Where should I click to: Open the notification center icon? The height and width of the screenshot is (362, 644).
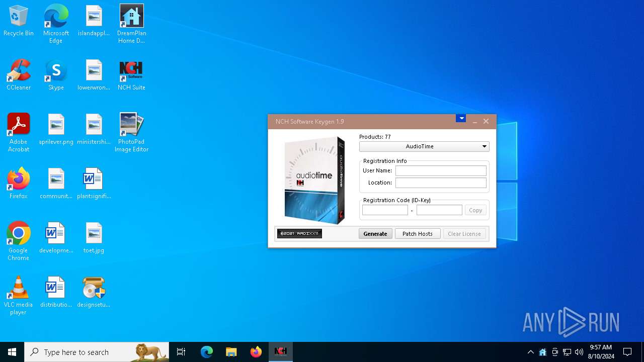pyautogui.click(x=627, y=352)
